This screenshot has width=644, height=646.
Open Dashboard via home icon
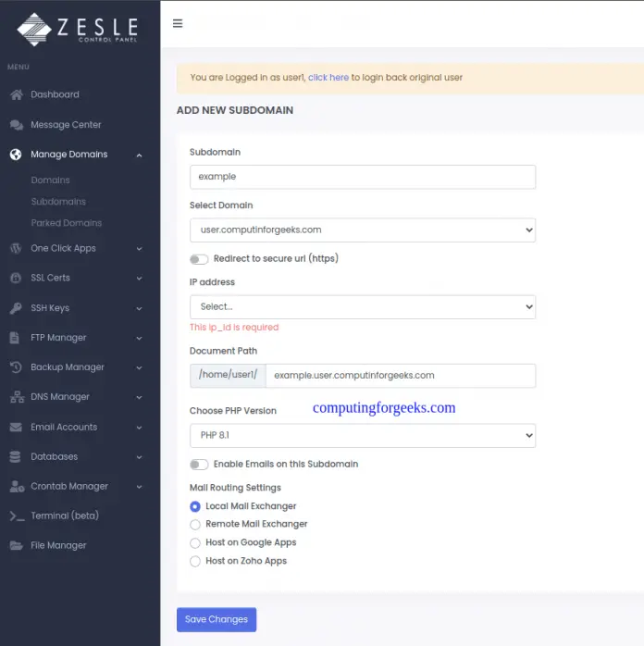pyautogui.click(x=17, y=94)
